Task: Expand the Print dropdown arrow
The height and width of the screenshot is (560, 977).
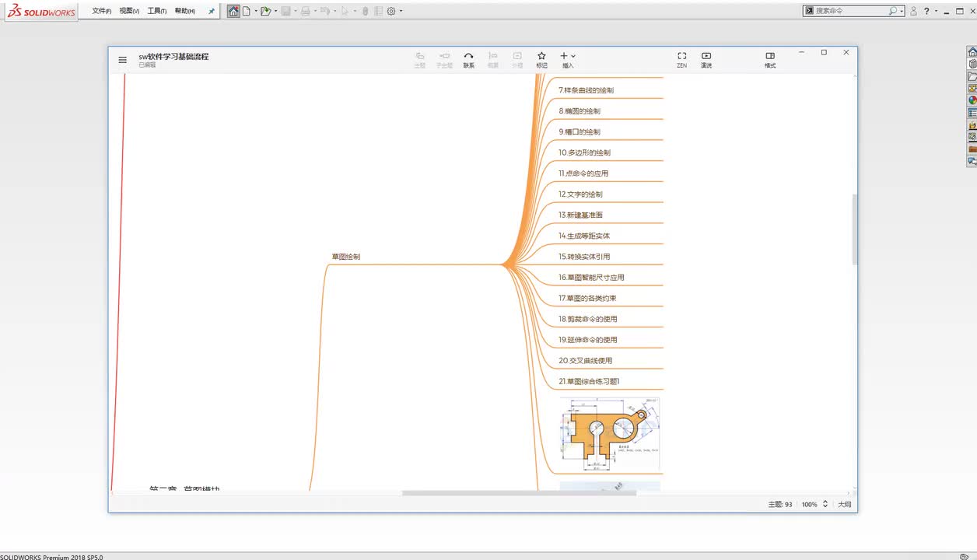Action: click(315, 11)
